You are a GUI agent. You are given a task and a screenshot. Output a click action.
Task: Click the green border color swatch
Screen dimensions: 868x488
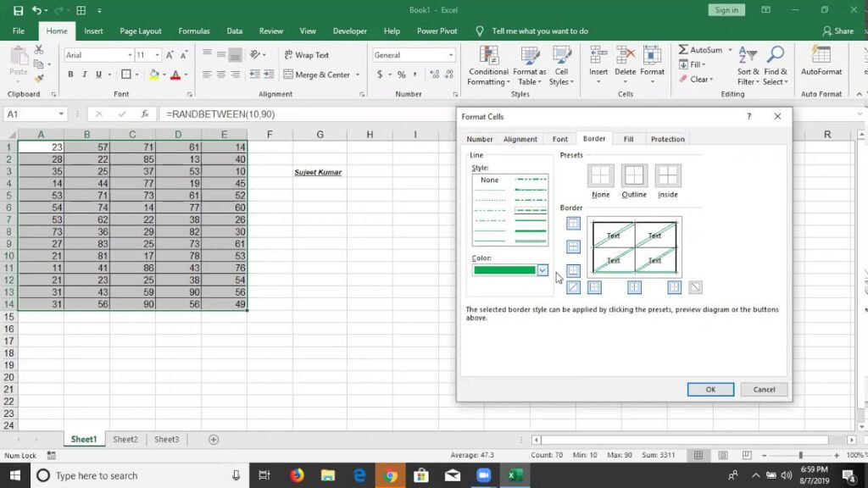(504, 270)
